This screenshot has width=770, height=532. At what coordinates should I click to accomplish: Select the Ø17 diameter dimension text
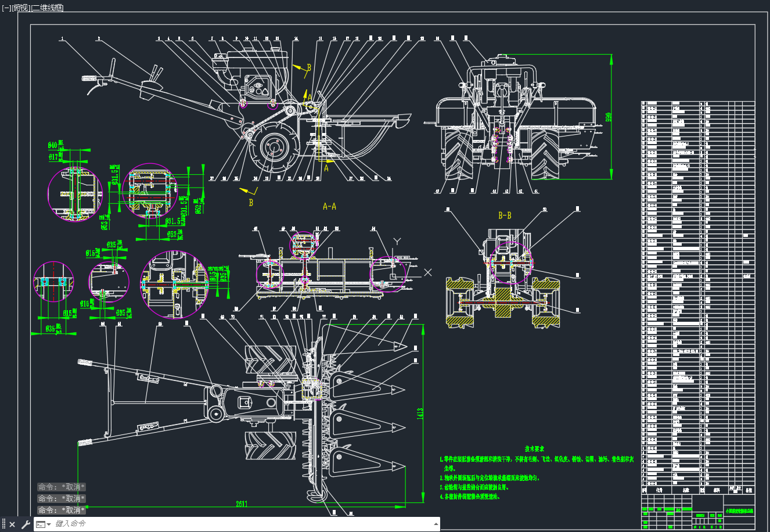coord(53,157)
